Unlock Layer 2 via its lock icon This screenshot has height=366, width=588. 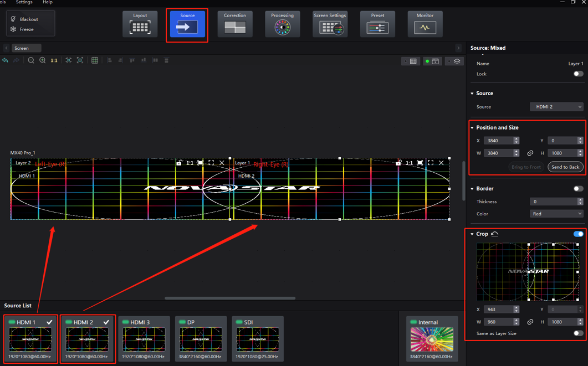click(x=179, y=163)
